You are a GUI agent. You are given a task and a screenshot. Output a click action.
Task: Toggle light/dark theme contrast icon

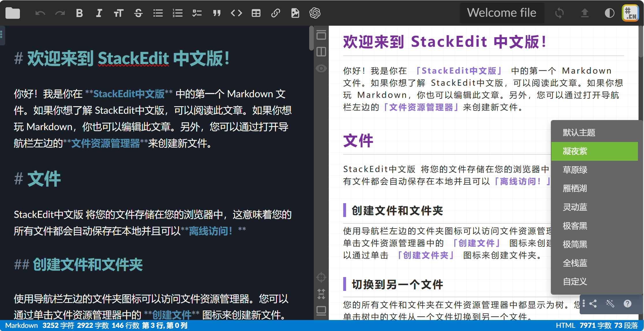tap(609, 13)
